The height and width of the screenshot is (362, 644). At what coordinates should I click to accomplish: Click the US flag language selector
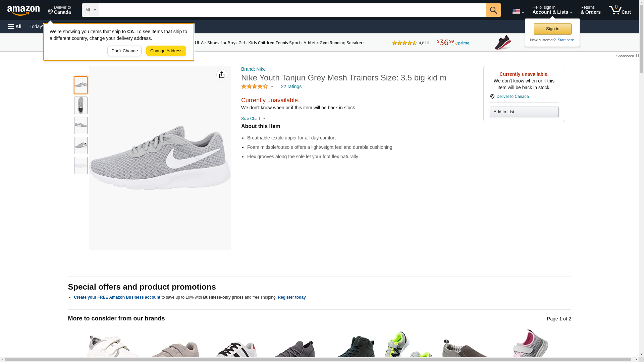pos(518,11)
